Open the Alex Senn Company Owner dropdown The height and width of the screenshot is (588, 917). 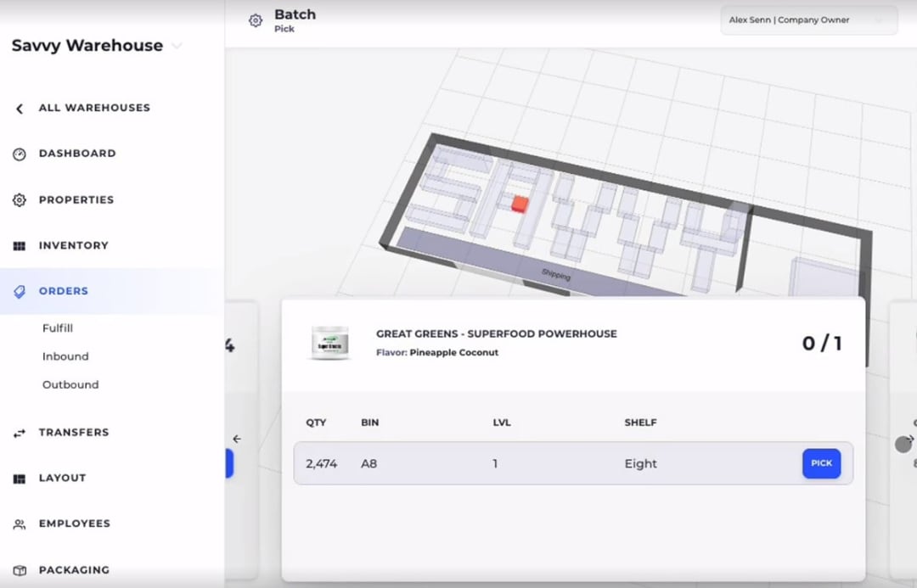(809, 20)
